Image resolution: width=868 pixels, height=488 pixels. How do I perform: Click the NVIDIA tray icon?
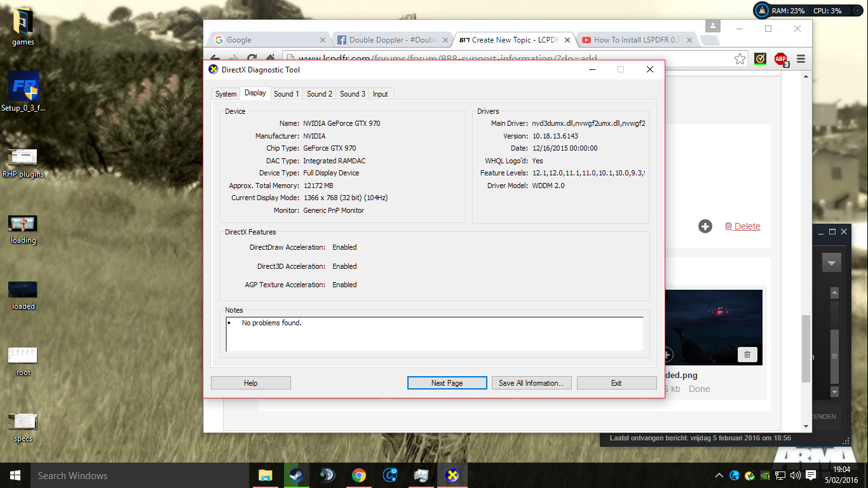[766, 475]
